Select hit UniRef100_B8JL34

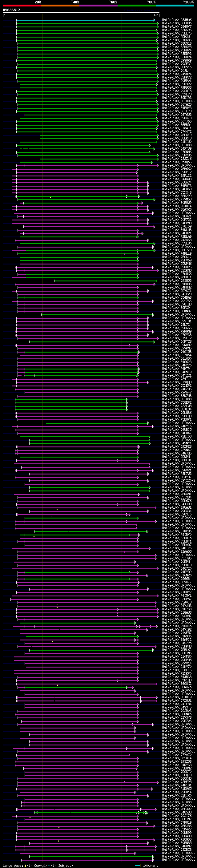click(177, 410)
